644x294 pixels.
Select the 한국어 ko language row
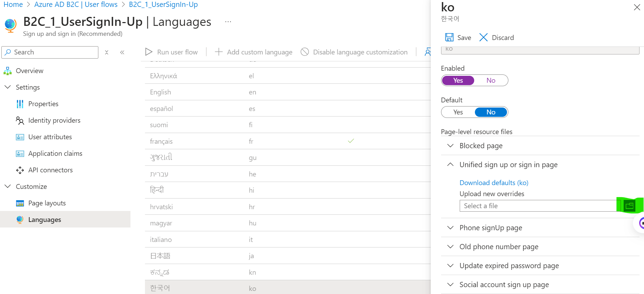(288, 287)
